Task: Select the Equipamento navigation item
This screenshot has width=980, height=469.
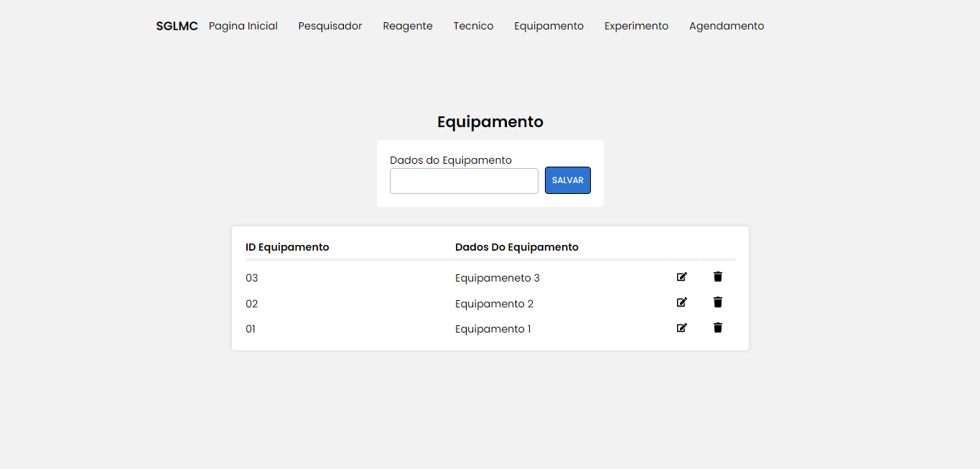Action: point(549,26)
